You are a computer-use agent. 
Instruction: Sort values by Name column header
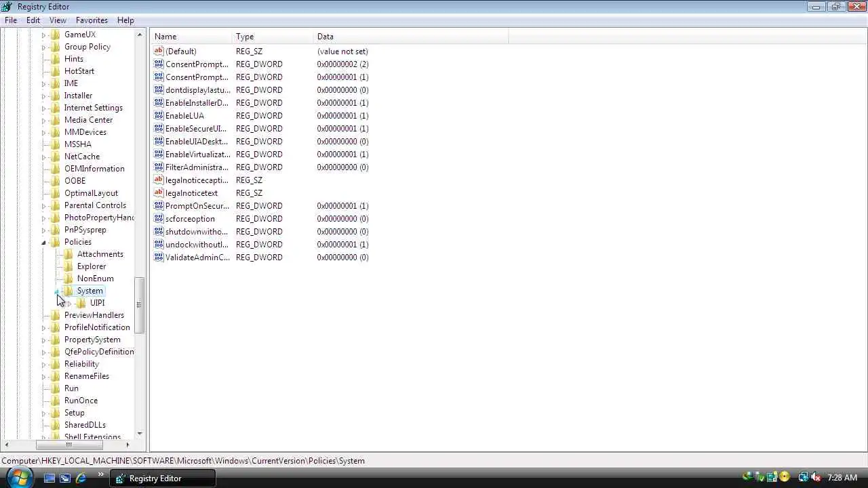[x=191, y=37]
